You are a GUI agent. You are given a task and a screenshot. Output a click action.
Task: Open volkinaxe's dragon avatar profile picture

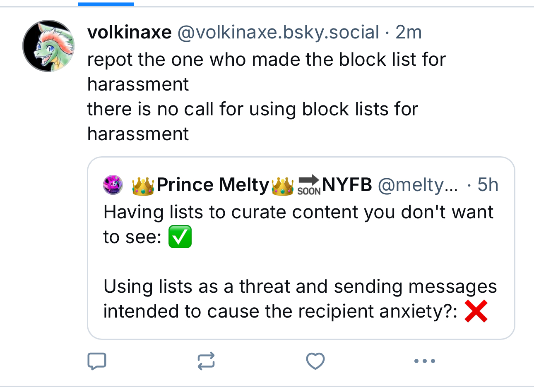[x=49, y=46]
